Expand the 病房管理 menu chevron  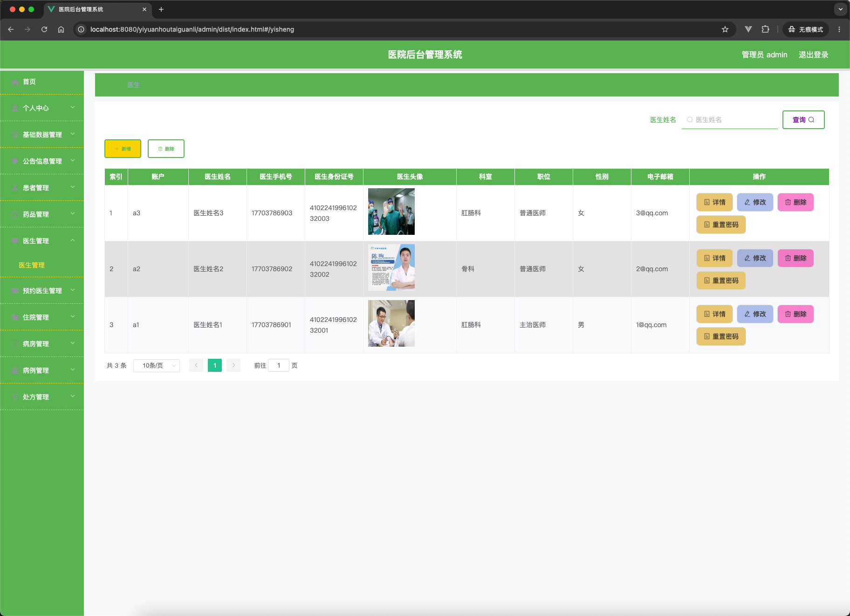pos(73,343)
